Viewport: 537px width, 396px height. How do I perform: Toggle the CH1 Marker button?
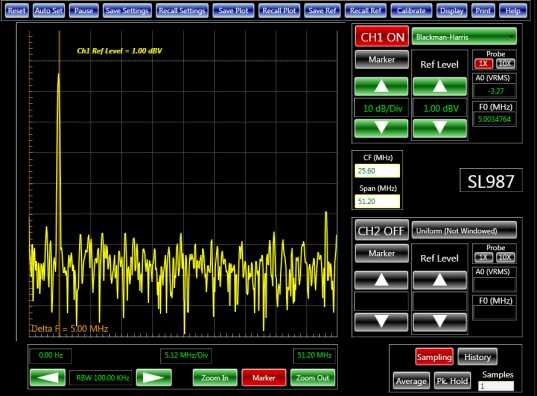382,60
